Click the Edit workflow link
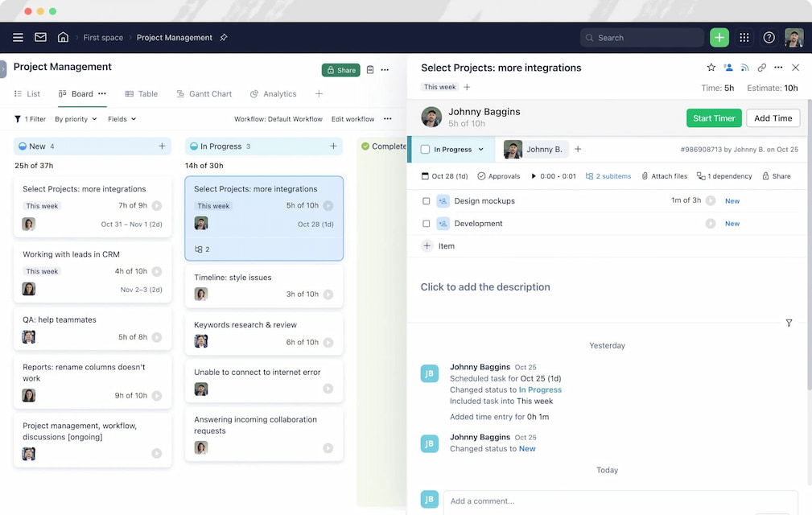The height and width of the screenshot is (515, 812). point(352,118)
